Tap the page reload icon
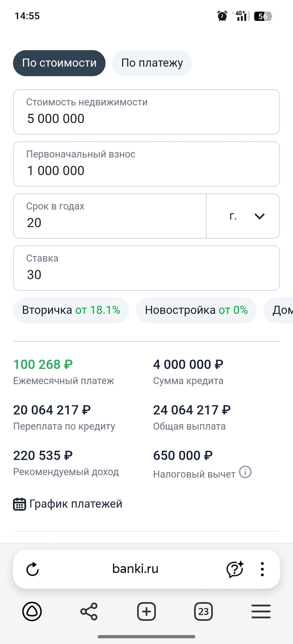 click(x=32, y=569)
